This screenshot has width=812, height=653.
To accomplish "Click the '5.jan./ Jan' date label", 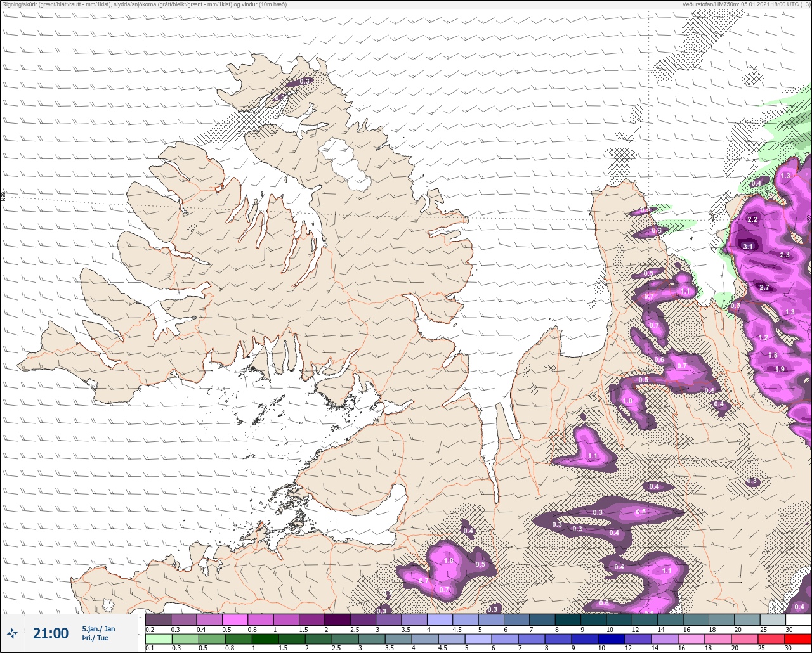I will tap(98, 629).
